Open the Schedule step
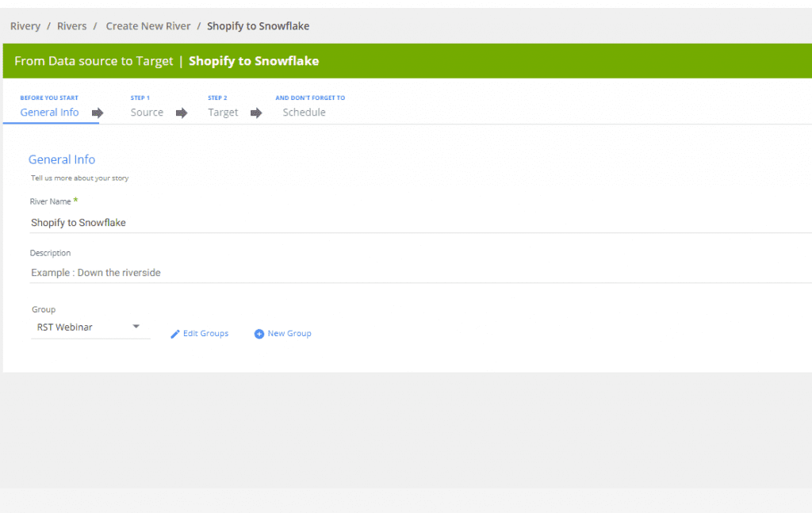812x513 pixels. click(x=304, y=112)
